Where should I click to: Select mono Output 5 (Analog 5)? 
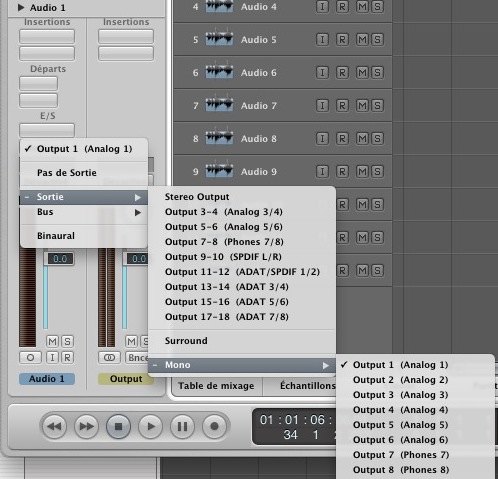coord(415,425)
